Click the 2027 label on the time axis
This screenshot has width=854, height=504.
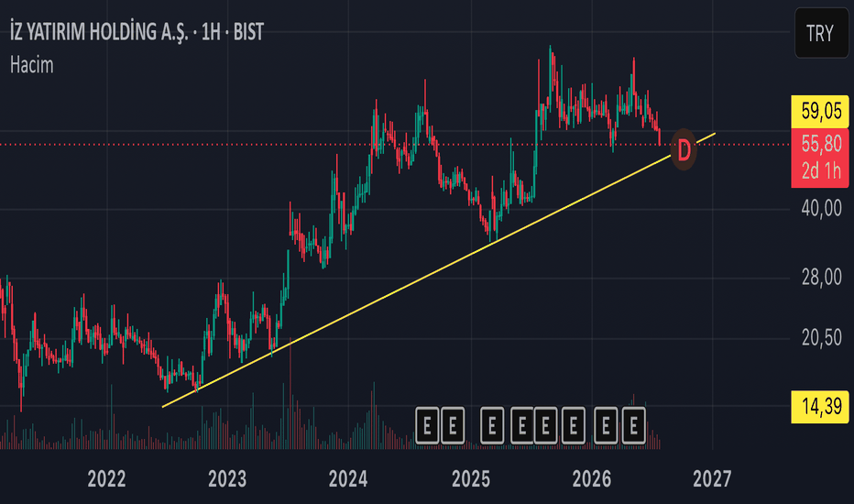click(x=712, y=479)
